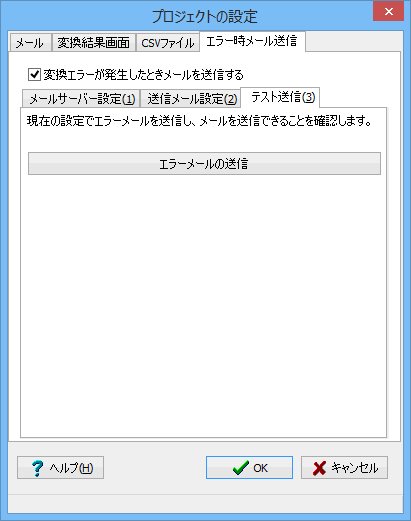
Task: Select the エラー時メール送信 tab
Action: pos(252,41)
